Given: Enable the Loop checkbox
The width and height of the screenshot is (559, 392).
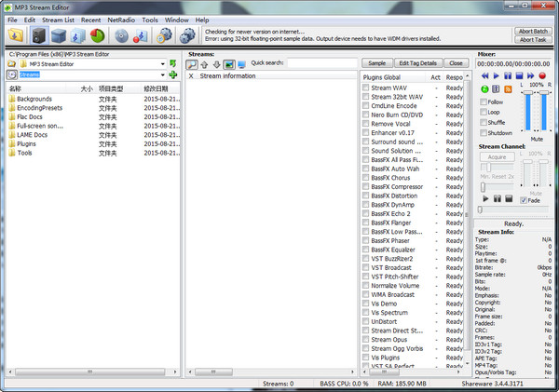Looking at the screenshot, I should [484, 112].
